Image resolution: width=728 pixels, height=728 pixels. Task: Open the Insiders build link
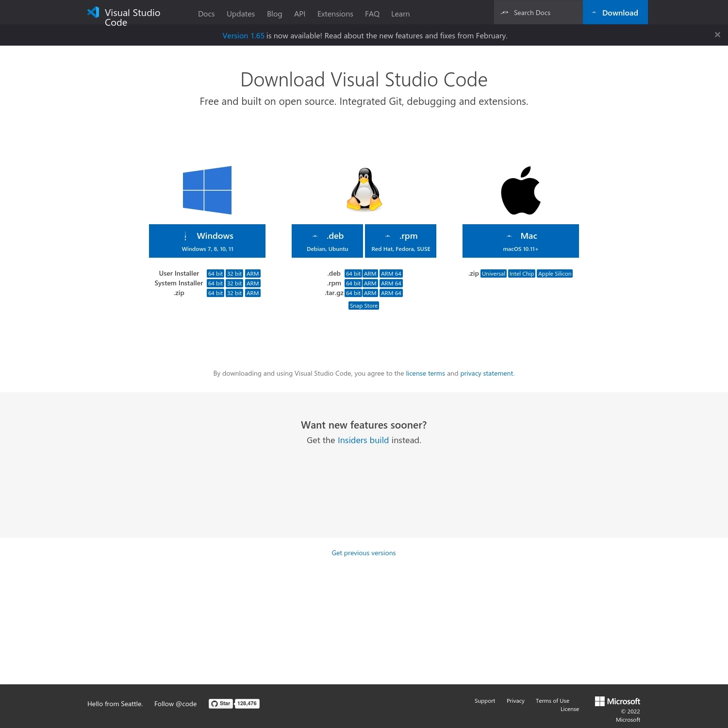(x=363, y=440)
